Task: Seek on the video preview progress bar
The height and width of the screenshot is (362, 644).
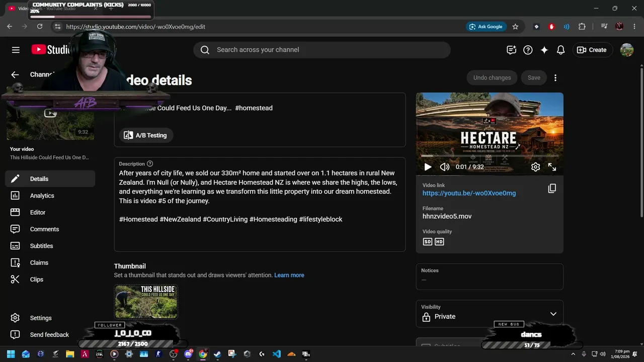Action: (x=490, y=156)
